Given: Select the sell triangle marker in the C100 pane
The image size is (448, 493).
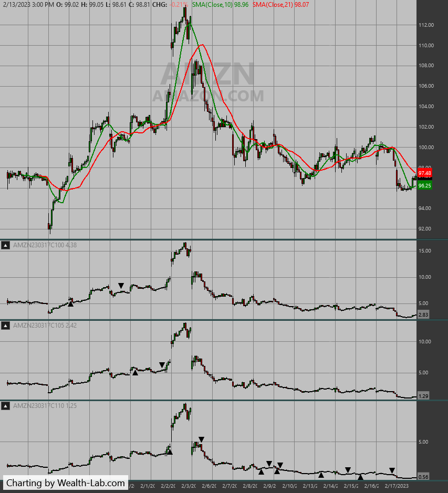Looking at the screenshot, I should click(121, 286).
